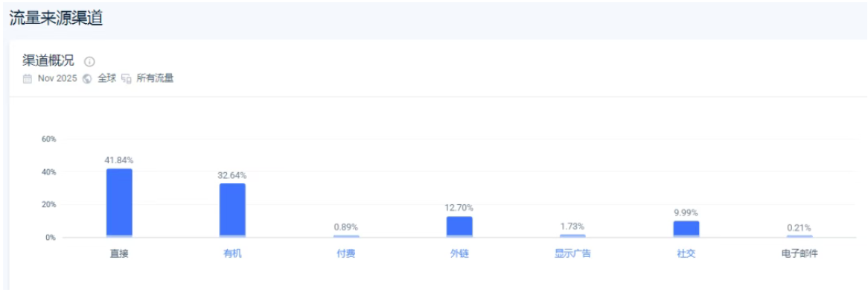Open the 显示广告 channel link

(x=572, y=253)
